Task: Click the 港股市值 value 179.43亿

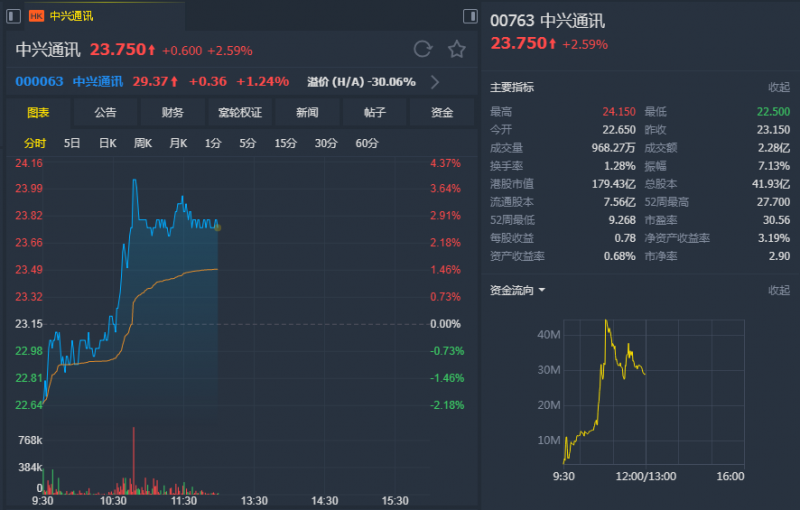Action: coord(614,184)
